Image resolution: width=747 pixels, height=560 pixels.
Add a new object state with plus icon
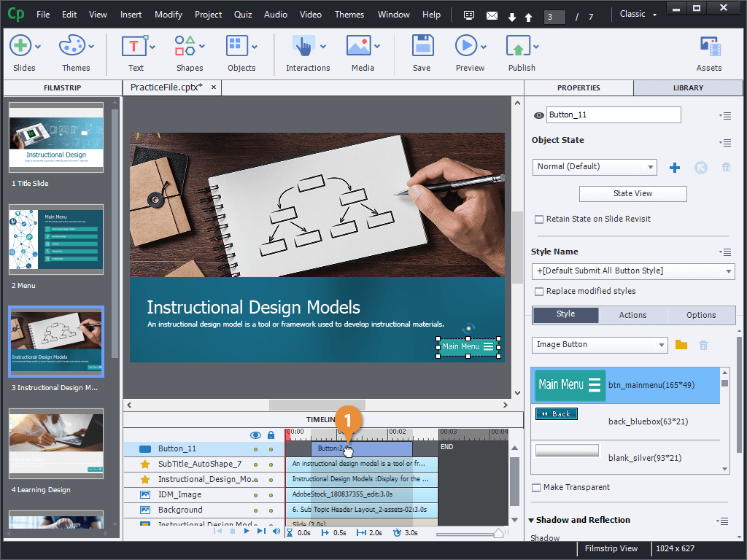coord(675,168)
